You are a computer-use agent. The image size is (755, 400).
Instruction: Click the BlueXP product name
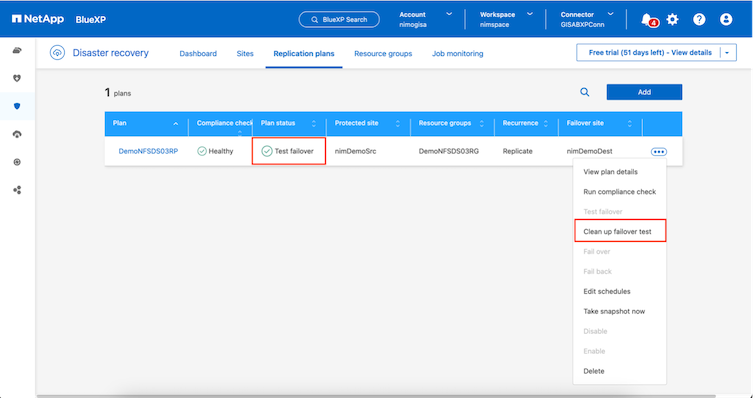91,20
